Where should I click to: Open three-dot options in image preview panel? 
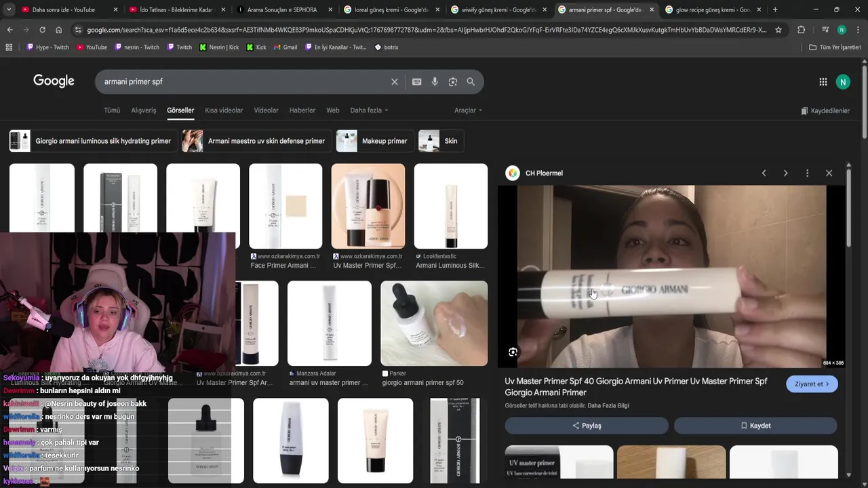(x=807, y=174)
